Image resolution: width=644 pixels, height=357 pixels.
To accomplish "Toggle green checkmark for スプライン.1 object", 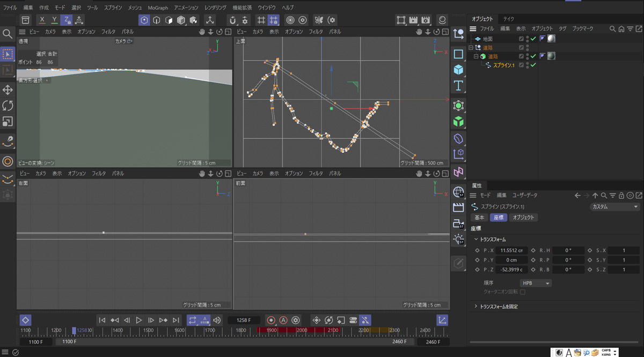I will 533,65.
